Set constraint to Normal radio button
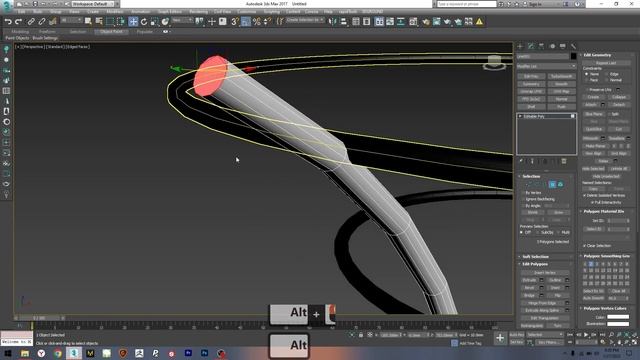 click(x=607, y=80)
